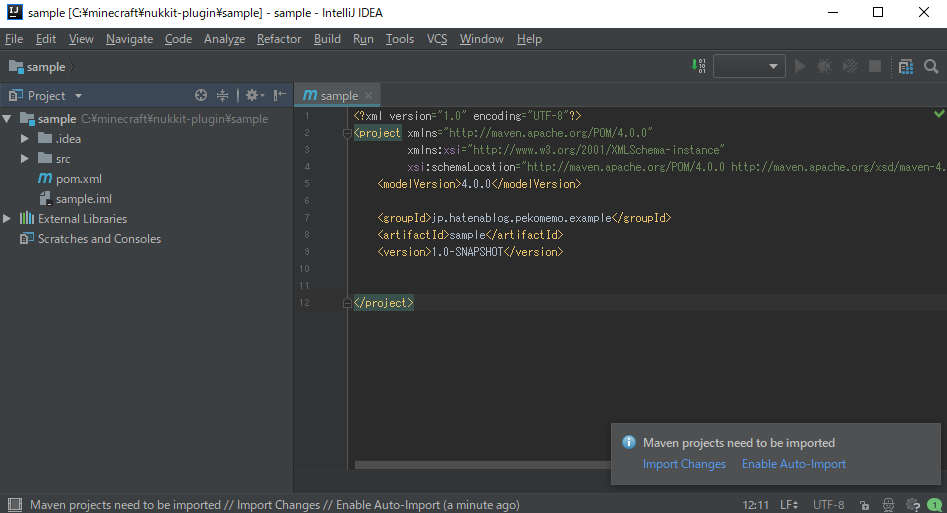The width and height of the screenshot is (947, 513).
Task: Change file encoding UTF-8 in status bar
Action: coord(829,505)
